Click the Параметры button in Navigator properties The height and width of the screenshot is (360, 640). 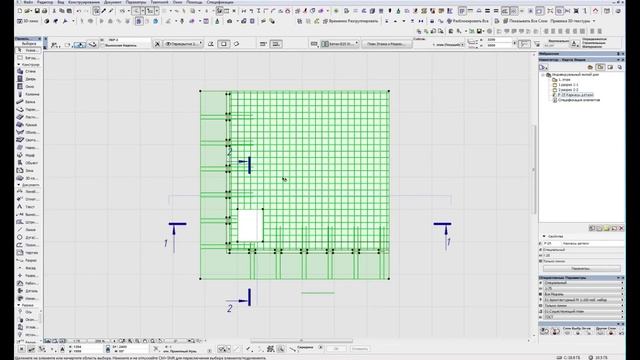point(581,269)
